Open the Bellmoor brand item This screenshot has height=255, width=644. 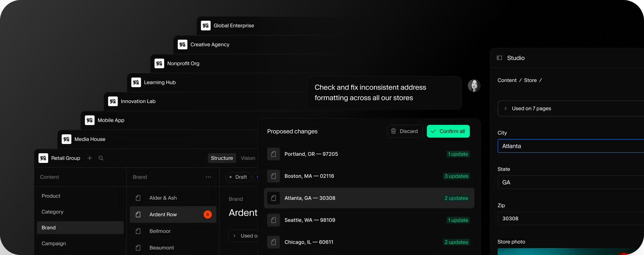(x=173, y=231)
